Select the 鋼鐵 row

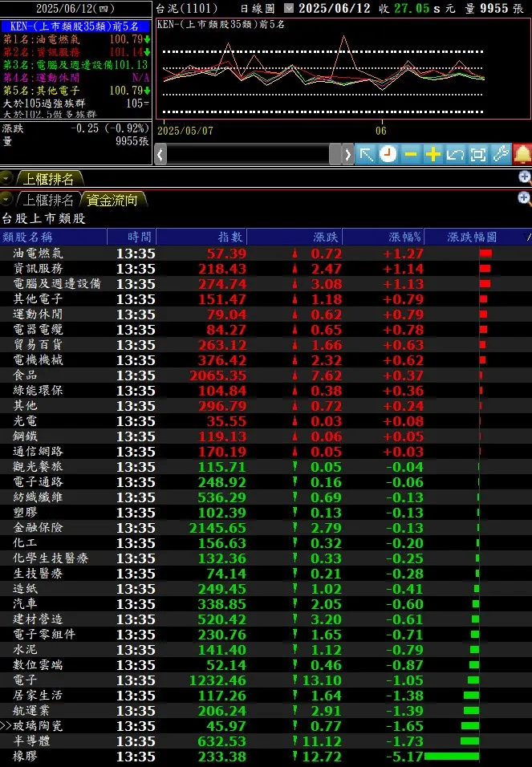click(266, 436)
